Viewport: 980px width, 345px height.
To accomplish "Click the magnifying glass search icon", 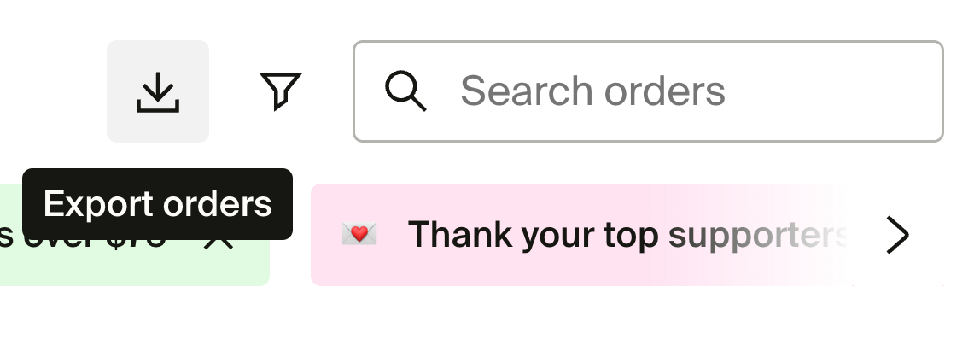I will pos(405,91).
